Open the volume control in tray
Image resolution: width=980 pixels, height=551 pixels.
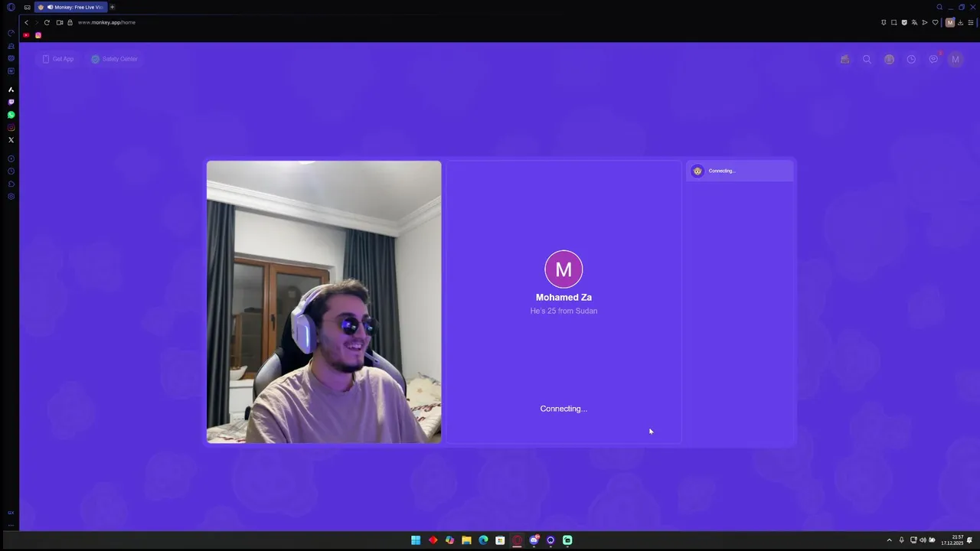(x=923, y=540)
